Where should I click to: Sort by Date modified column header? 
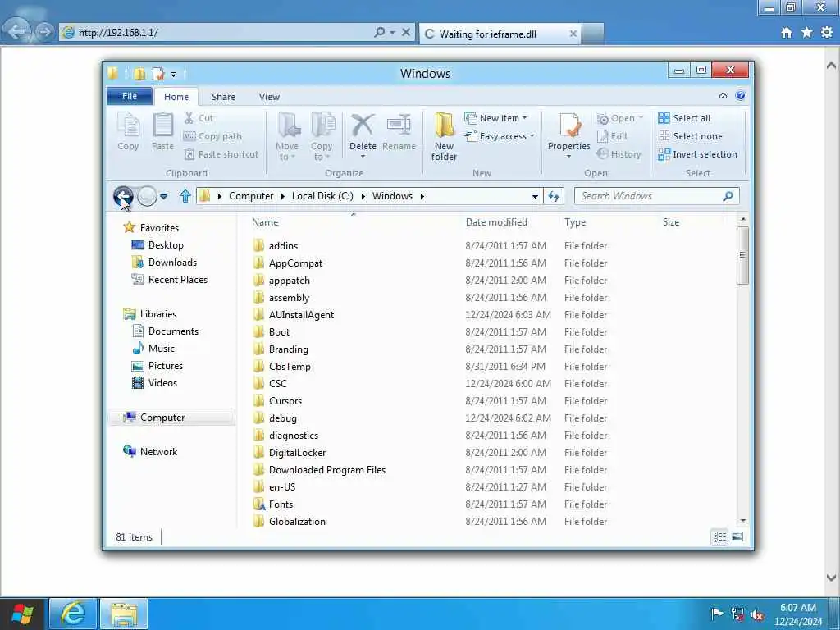pos(496,221)
